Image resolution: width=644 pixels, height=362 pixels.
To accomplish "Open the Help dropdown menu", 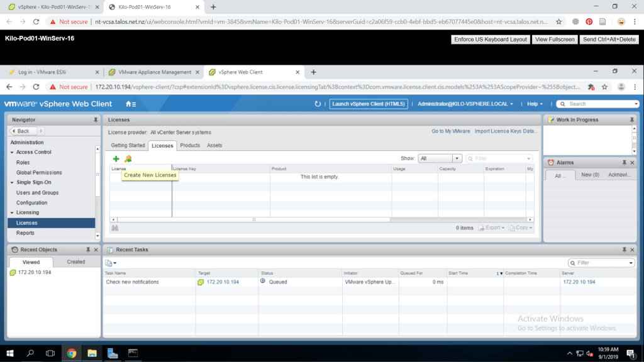I will click(x=535, y=104).
